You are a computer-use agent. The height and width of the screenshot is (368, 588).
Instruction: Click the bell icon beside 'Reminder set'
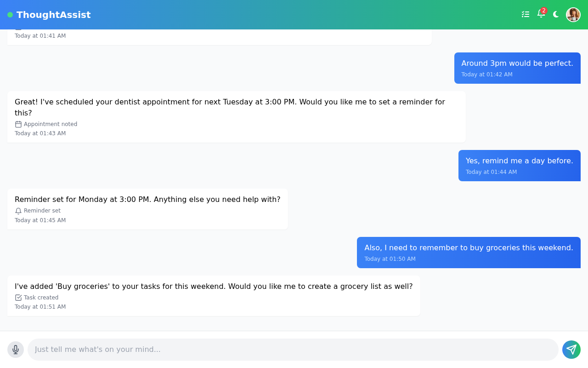point(18,211)
